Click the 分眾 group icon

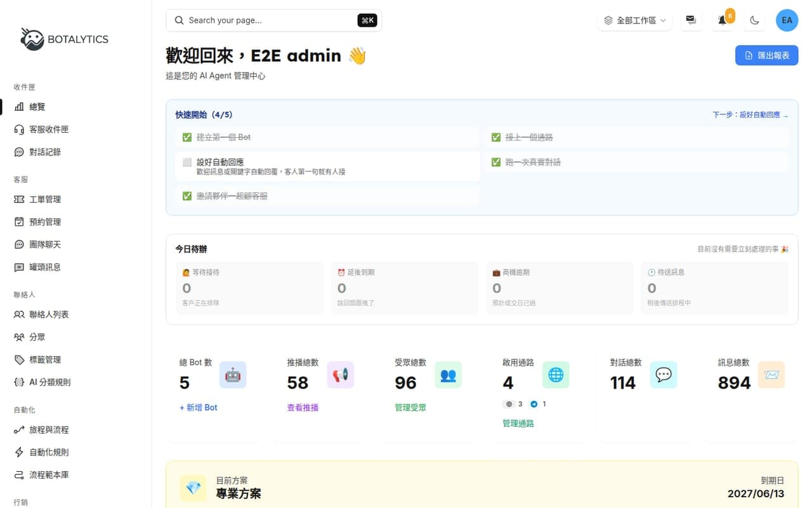(19, 337)
